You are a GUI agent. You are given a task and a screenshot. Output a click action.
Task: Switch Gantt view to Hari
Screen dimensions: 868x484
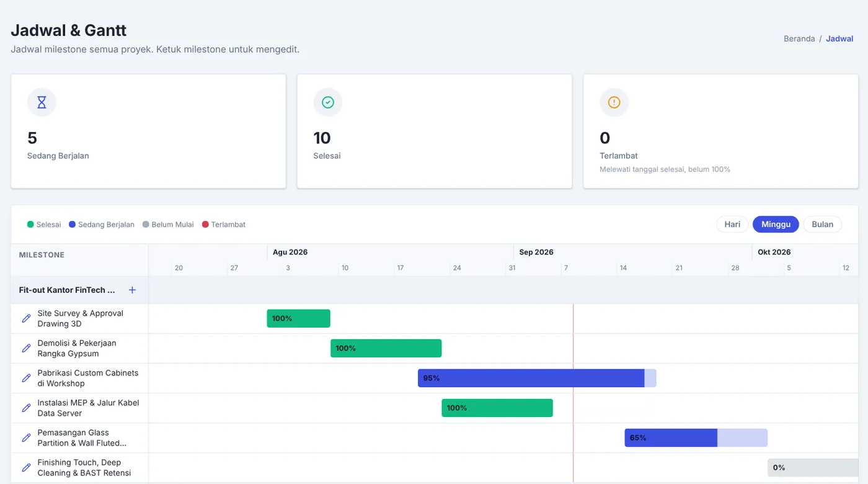(x=732, y=224)
